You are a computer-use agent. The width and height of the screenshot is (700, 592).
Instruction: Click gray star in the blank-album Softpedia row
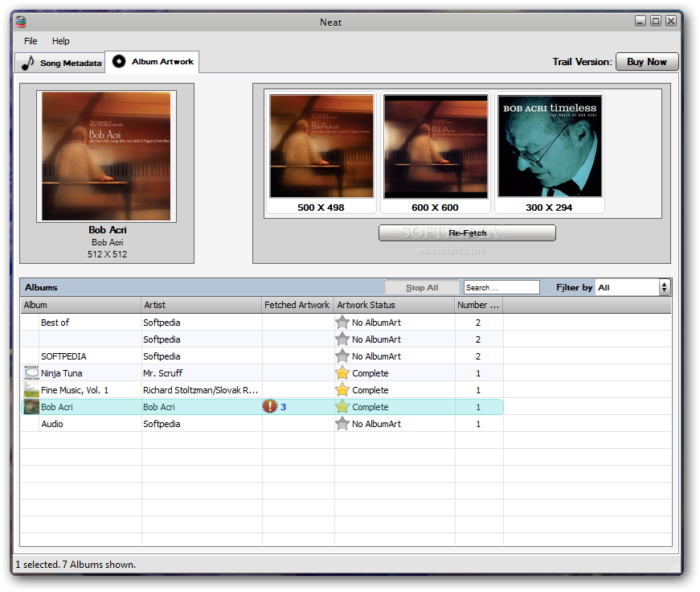click(x=342, y=339)
